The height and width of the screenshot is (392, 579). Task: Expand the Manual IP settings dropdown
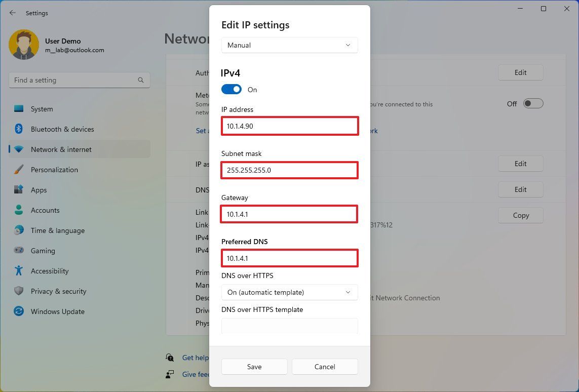pyautogui.click(x=290, y=45)
